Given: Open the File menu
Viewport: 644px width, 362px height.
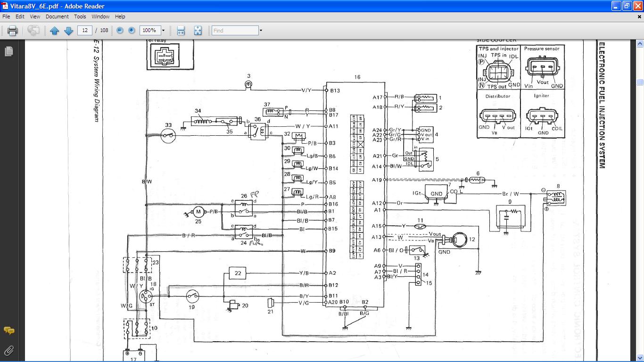Looking at the screenshot, I should coord(6,16).
